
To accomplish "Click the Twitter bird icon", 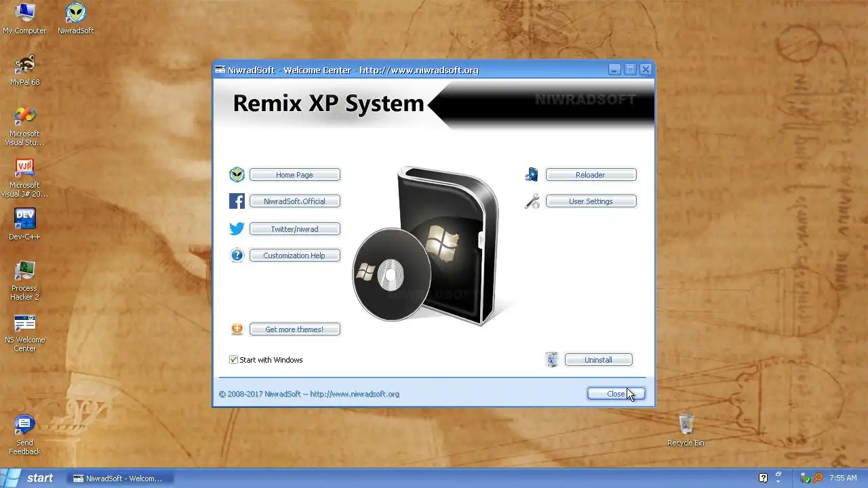I will pyautogui.click(x=237, y=229).
